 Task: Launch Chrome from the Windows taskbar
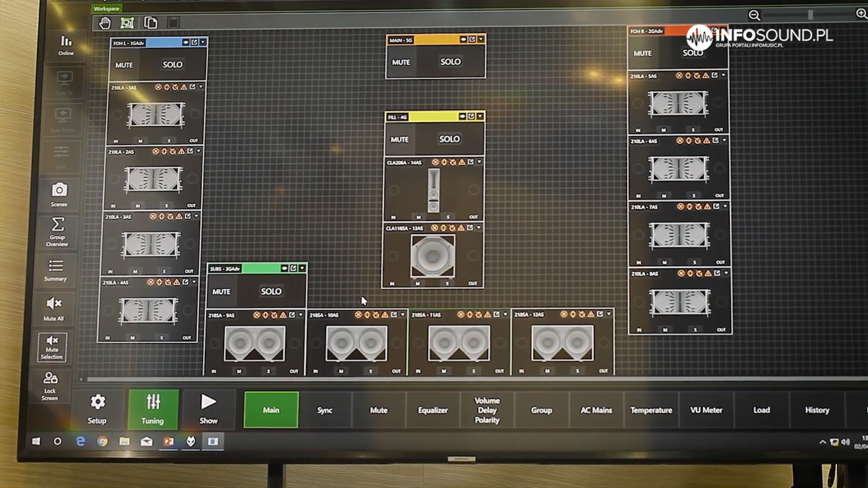(103, 442)
